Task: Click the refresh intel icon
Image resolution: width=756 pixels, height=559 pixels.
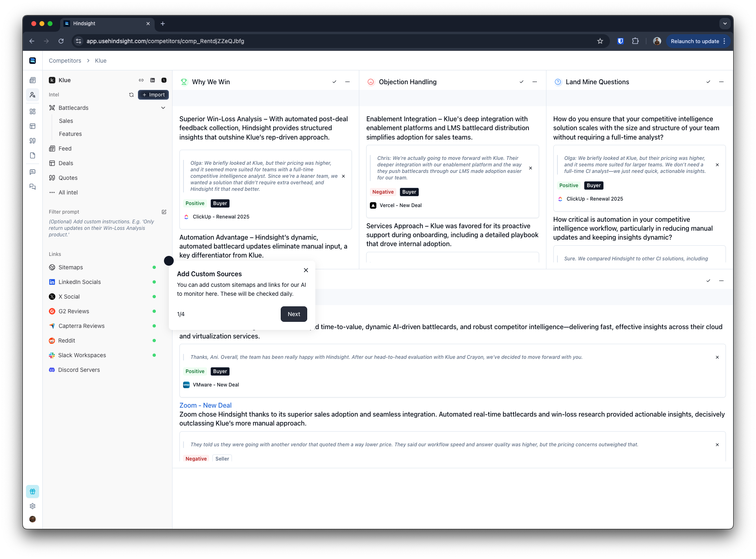Action: click(x=131, y=95)
